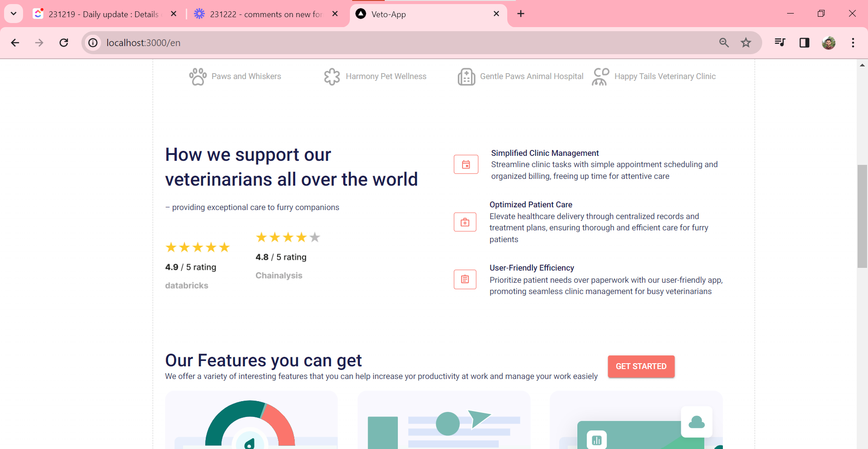
Task: Click the Happy Tails Veterinary Clinic icon
Action: tap(600, 77)
